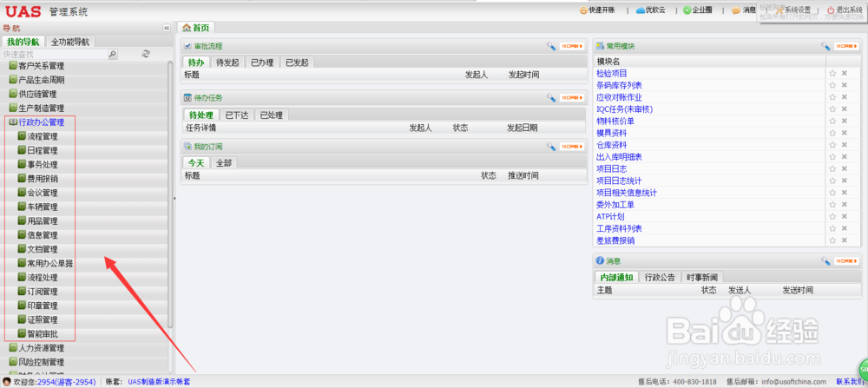Image resolution: width=868 pixels, height=388 pixels.
Task: Remove 差旅费报销 with its X icon
Action: (x=845, y=240)
